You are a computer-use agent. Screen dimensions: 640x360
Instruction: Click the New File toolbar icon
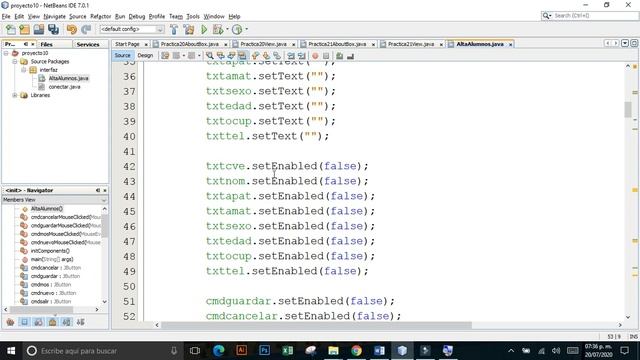(11, 29)
